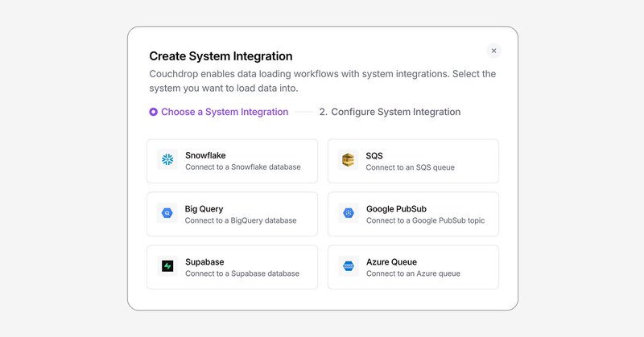644x337 pixels.
Task: Click 'Connect to a Google PubSub topic' text
Action: click(426, 220)
